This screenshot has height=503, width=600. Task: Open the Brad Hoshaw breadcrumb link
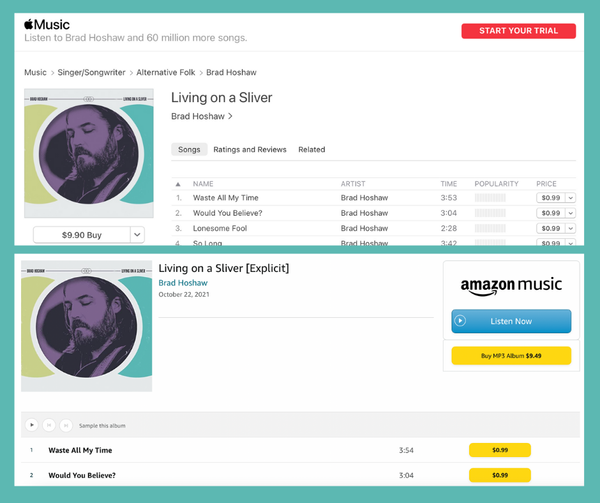(231, 72)
